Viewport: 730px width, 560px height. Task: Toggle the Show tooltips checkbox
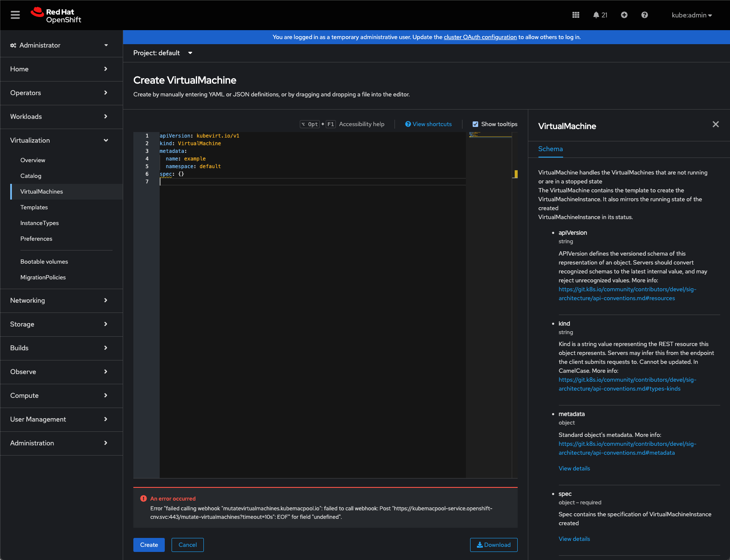[476, 124]
